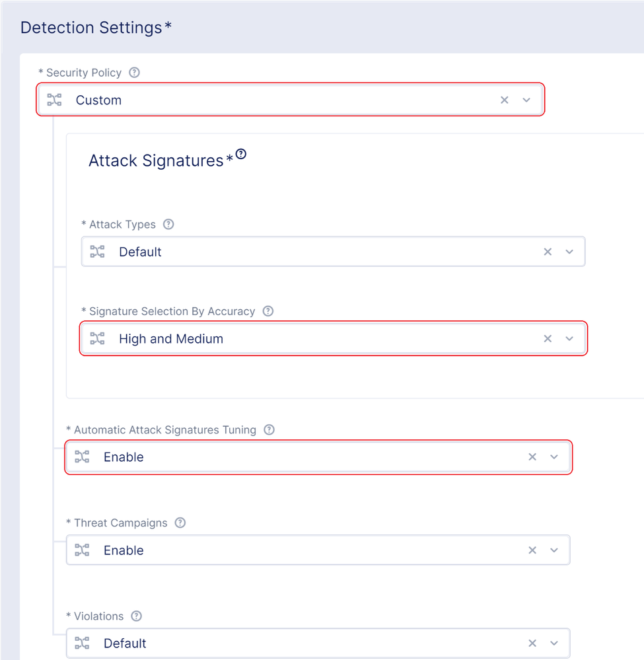Clear the Security Policy Custom selection
This screenshot has height=660, width=644.
click(x=505, y=100)
